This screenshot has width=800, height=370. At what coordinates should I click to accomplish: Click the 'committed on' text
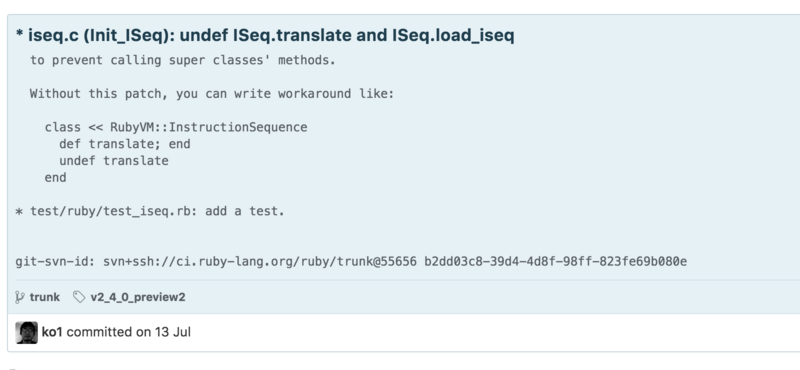(x=109, y=332)
